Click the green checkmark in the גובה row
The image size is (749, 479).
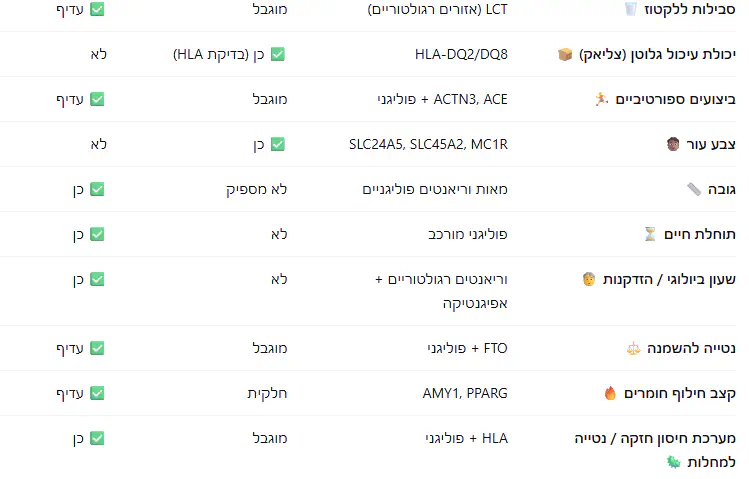tap(97, 189)
